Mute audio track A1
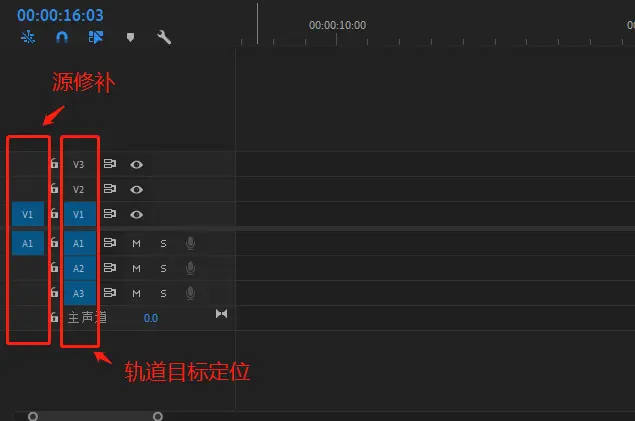 (136, 243)
